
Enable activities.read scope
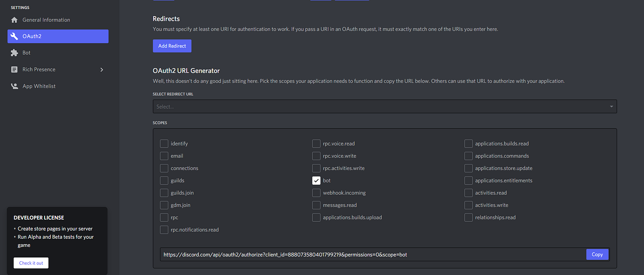pyautogui.click(x=469, y=193)
